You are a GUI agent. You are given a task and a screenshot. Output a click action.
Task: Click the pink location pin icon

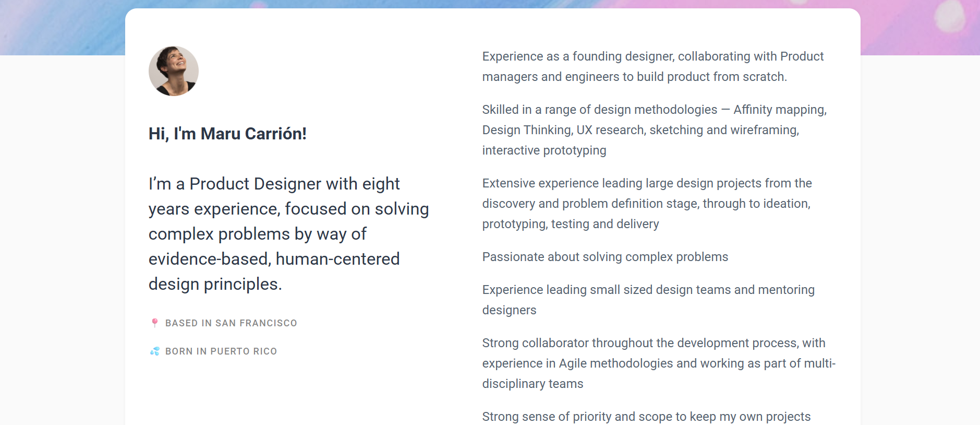click(x=154, y=323)
